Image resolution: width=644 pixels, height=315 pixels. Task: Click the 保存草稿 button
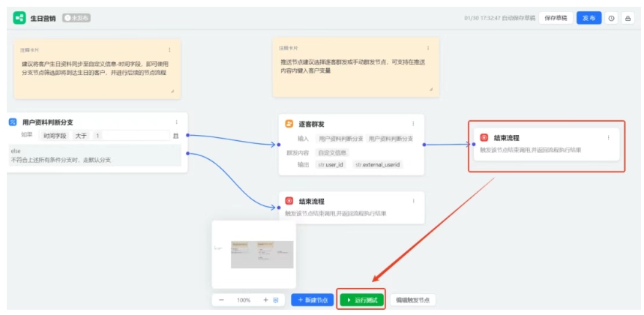click(x=556, y=18)
